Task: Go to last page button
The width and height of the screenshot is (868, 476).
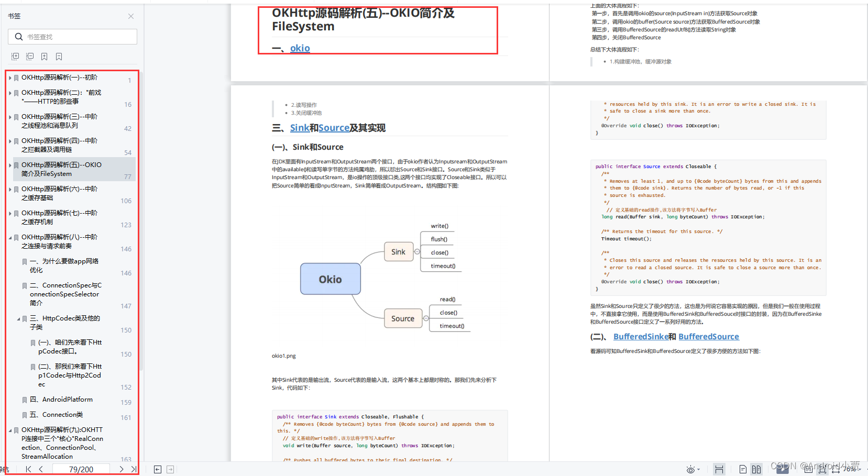Action: [134, 469]
